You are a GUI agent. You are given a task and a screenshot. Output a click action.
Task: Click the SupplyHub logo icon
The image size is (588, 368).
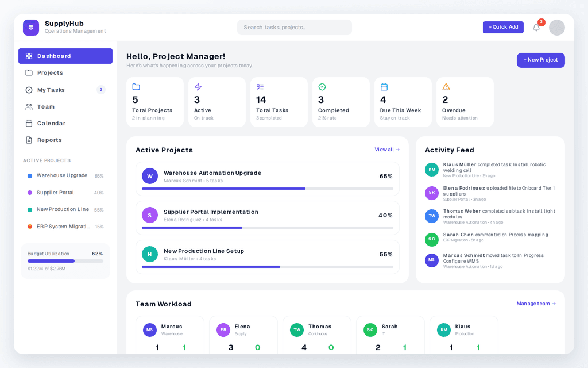(31, 28)
